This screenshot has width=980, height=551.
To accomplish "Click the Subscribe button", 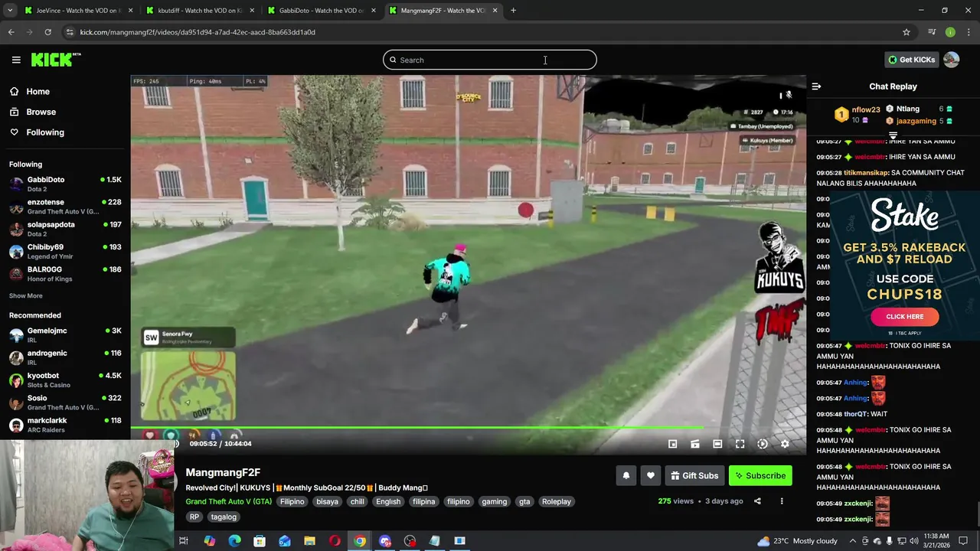I will pyautogui.click(x=760, y=476).
